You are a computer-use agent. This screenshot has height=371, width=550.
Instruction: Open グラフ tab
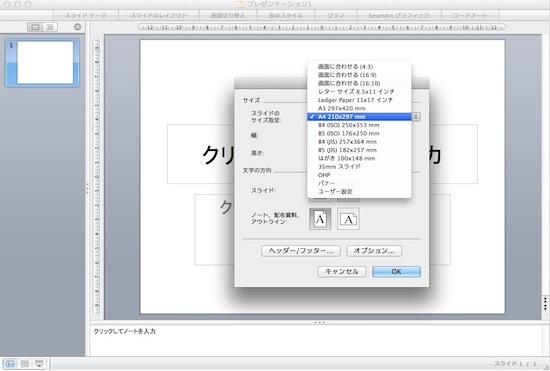336,15
